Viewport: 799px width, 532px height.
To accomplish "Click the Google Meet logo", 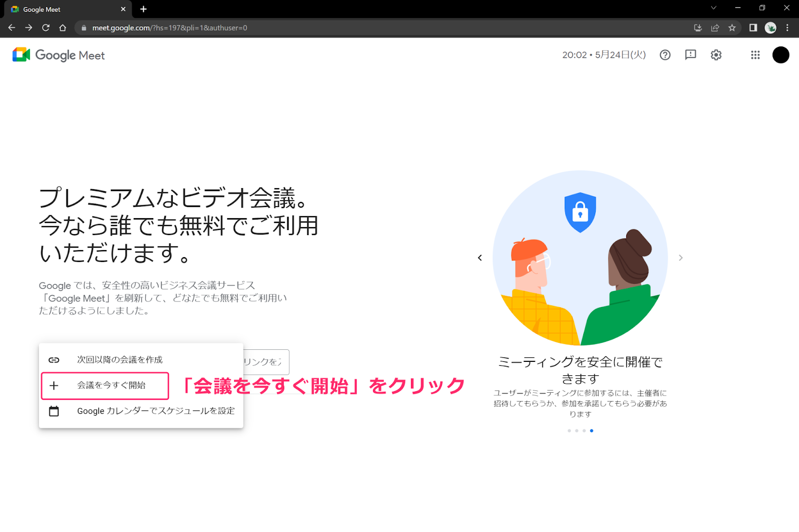I will coord(58,55).
